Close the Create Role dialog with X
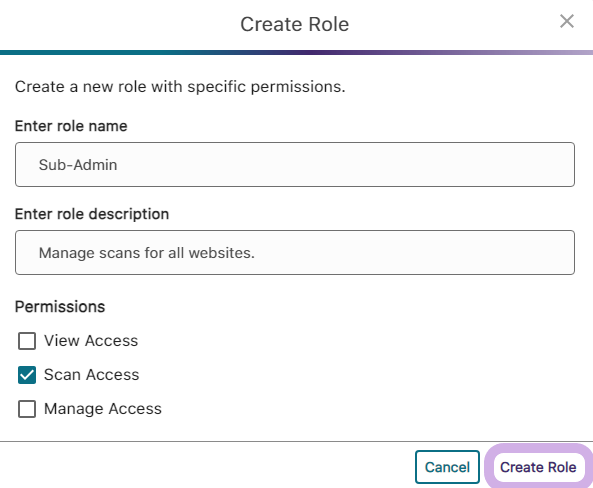Viewport: 593px width, 488px height. [567, 22]
